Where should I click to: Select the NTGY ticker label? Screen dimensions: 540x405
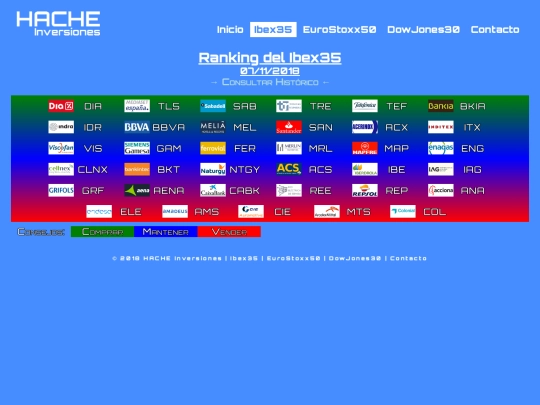point(245,169)
